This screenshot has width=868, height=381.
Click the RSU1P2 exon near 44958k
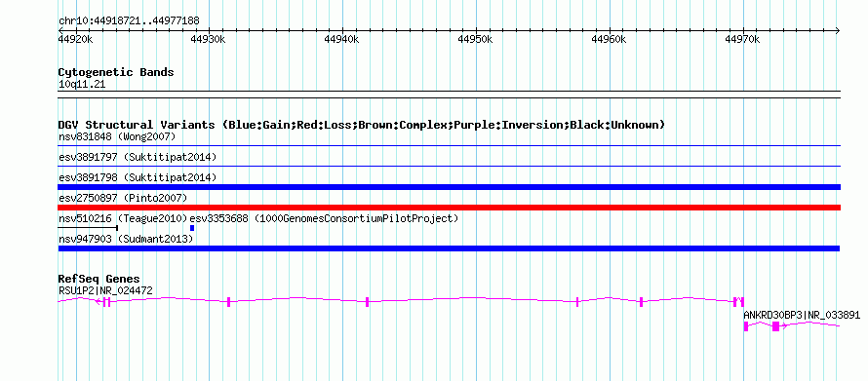[x=577, y=301]
